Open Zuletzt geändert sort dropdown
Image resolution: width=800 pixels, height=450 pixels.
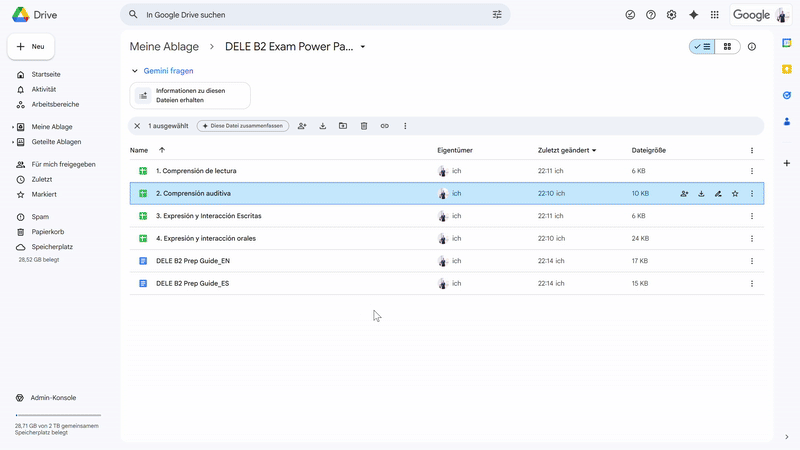[567, 150]
